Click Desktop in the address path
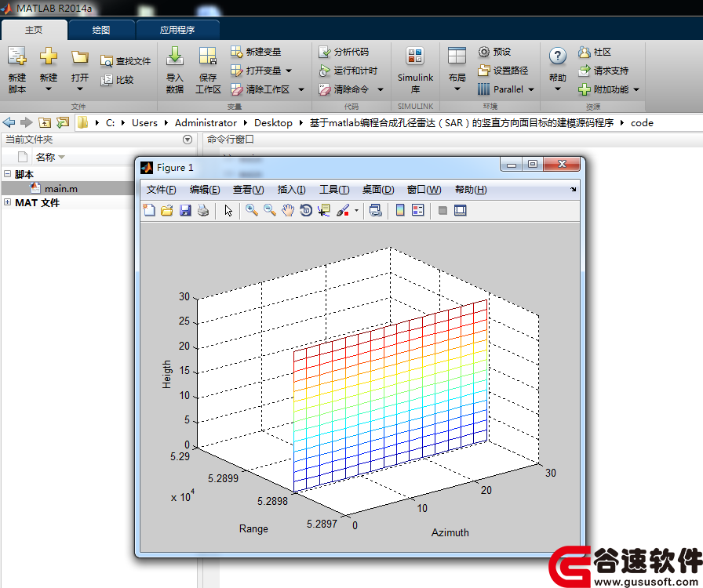Image resolution: width=703 pixels, height=588 pixels. click(x=273, y=123)
